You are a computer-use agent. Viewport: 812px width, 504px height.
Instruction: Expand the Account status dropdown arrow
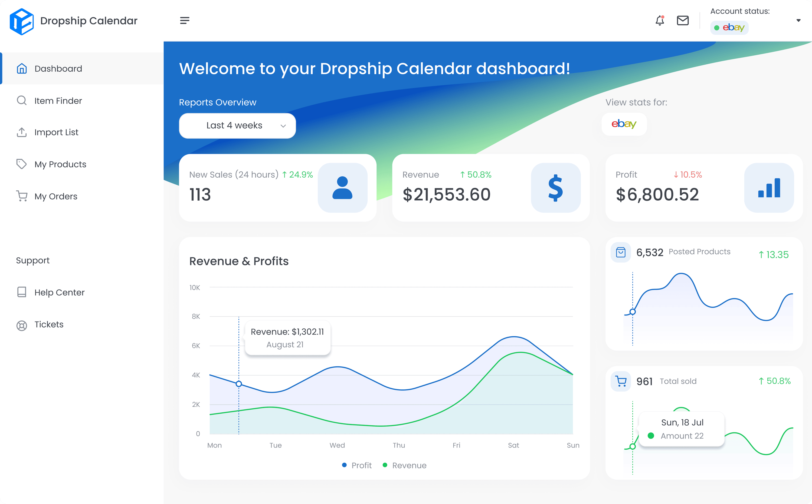coord(798,21)
